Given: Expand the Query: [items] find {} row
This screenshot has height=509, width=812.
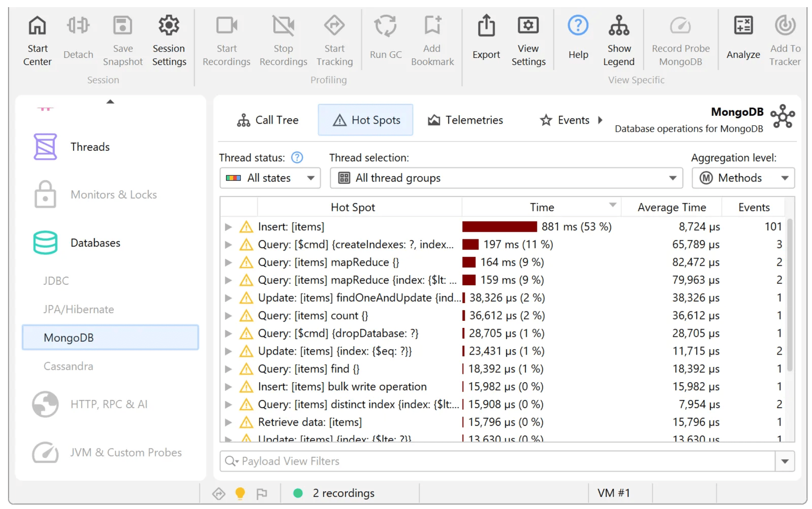Looking at the screenshot, I should point(228,369).
